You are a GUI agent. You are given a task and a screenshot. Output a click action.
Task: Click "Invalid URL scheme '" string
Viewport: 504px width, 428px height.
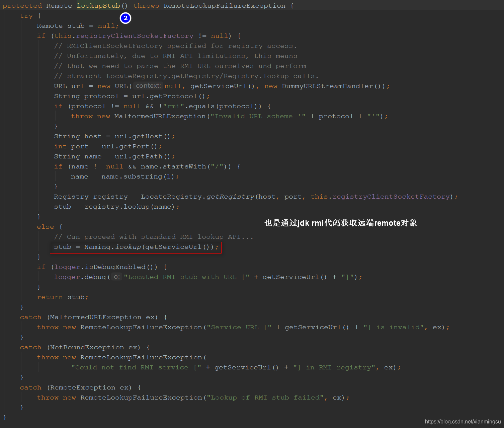[258, 116]
